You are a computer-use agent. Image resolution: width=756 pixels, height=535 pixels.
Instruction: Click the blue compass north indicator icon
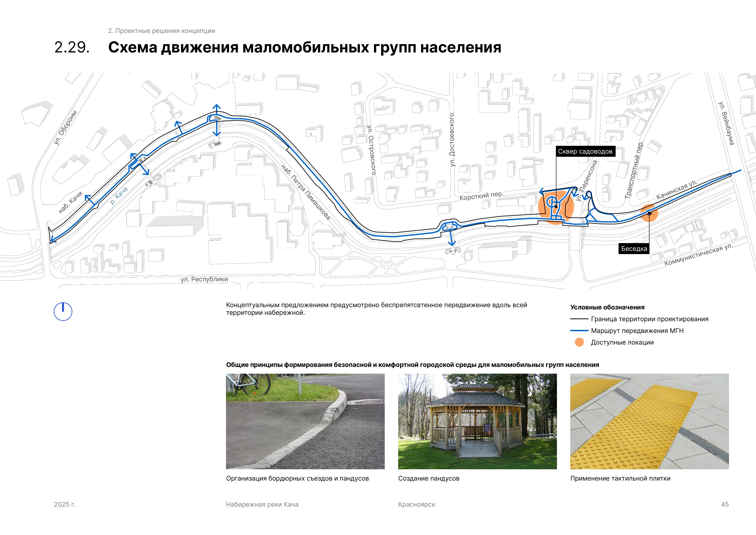tap(63, 311)
